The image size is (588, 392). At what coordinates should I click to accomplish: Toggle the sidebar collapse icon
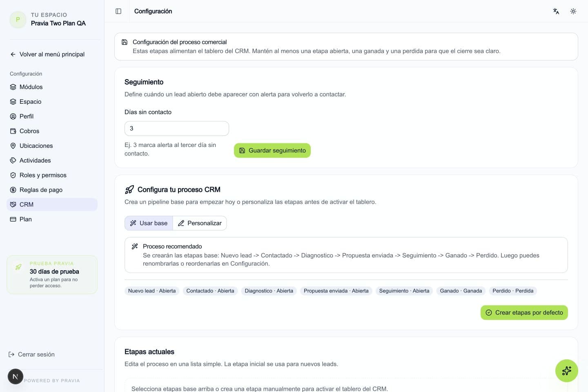click(x=118, y=11)
